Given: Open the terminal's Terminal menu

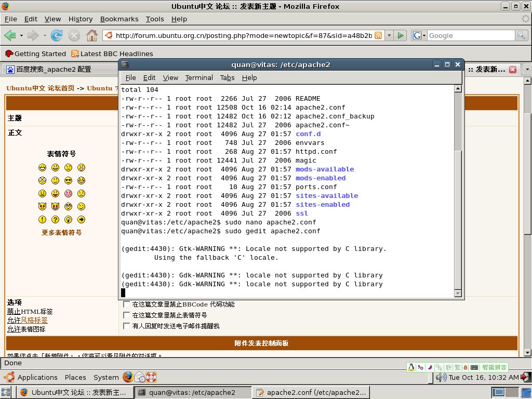Looking at the screenshot, I should tap(199, 78).
